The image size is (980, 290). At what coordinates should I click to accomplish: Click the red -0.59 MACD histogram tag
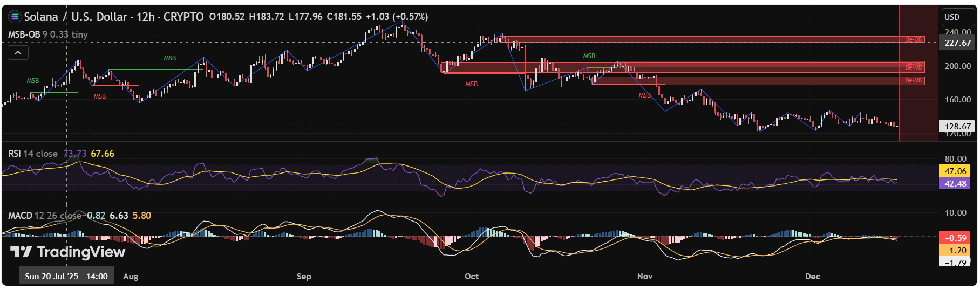(x=955, y=238)
